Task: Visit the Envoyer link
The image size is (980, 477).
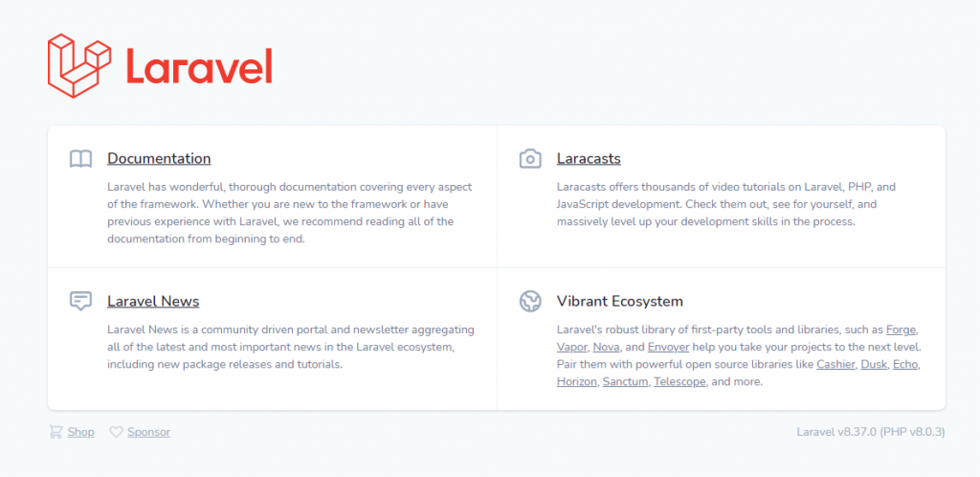Action: (668, 347)
